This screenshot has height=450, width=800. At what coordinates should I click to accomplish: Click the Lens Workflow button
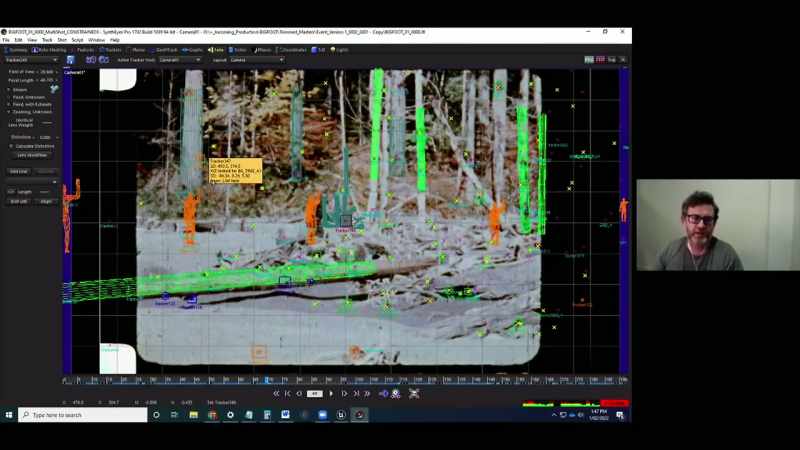pyautogui.click(x=32, y=155)
